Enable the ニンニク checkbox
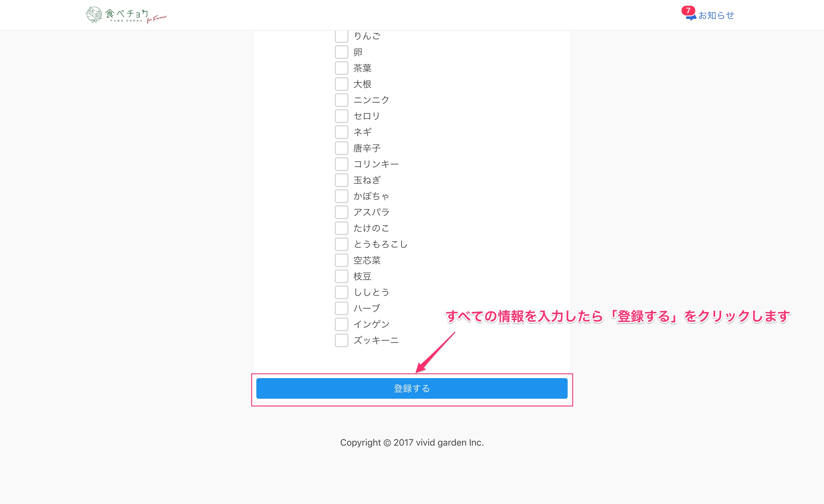 (341, 100)
